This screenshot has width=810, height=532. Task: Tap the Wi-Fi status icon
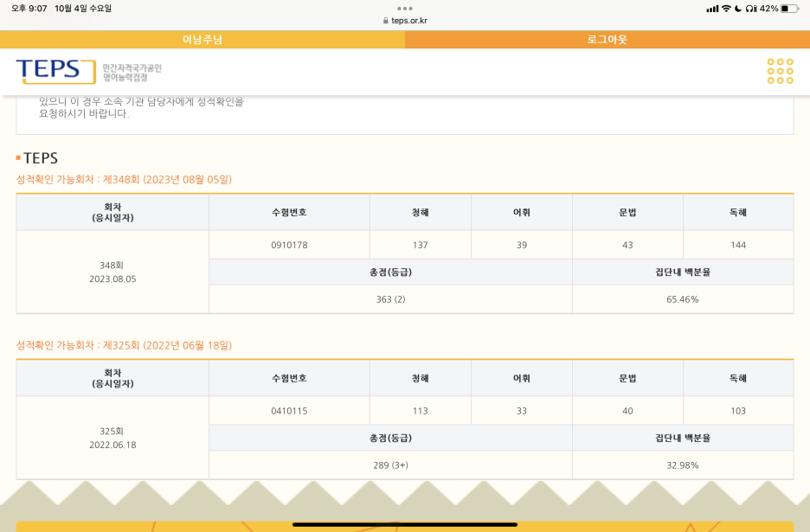(x=726, y=9)
